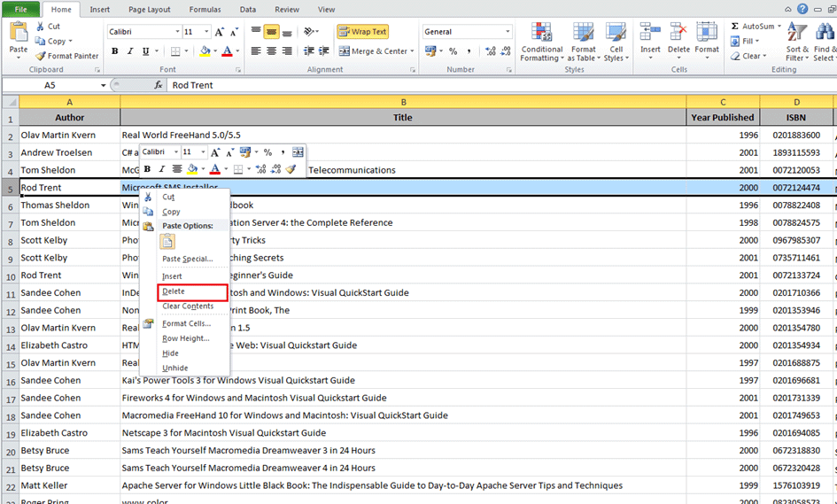
Task: Toggle Bold in the ribbon Font group
Action: click(115, 51)
